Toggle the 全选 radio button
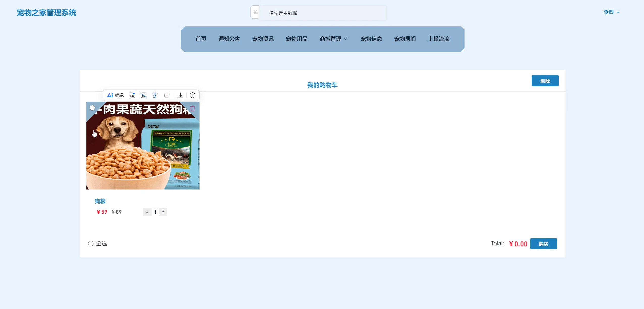The image size is (644, 309). (x=91, y=244)
